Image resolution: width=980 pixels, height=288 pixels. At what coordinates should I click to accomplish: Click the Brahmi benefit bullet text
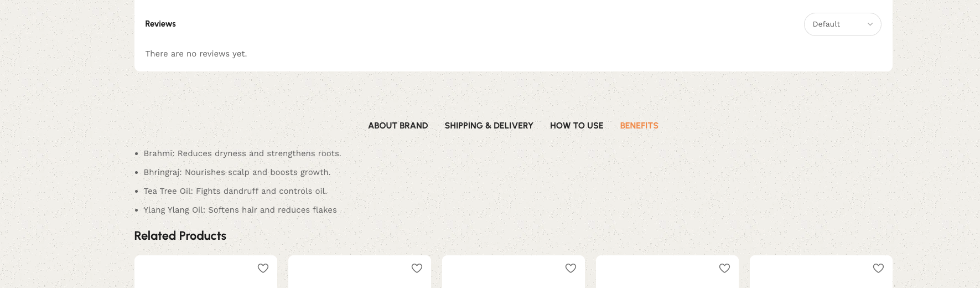pyautogui.click(x=242, y=153)
